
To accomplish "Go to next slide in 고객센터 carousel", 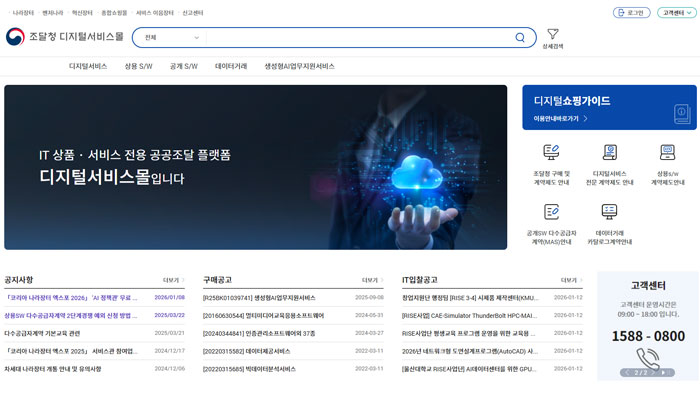I will pyautogui.click(x=662, y=373).
